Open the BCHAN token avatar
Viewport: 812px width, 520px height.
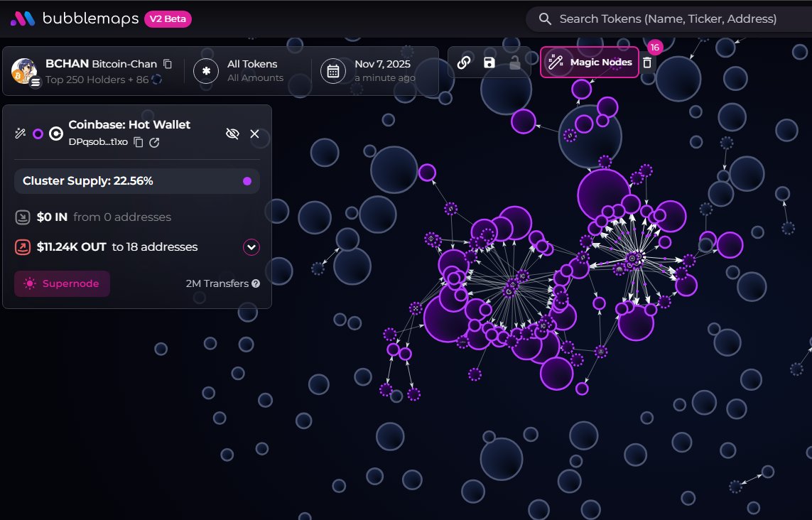[24, 71]
